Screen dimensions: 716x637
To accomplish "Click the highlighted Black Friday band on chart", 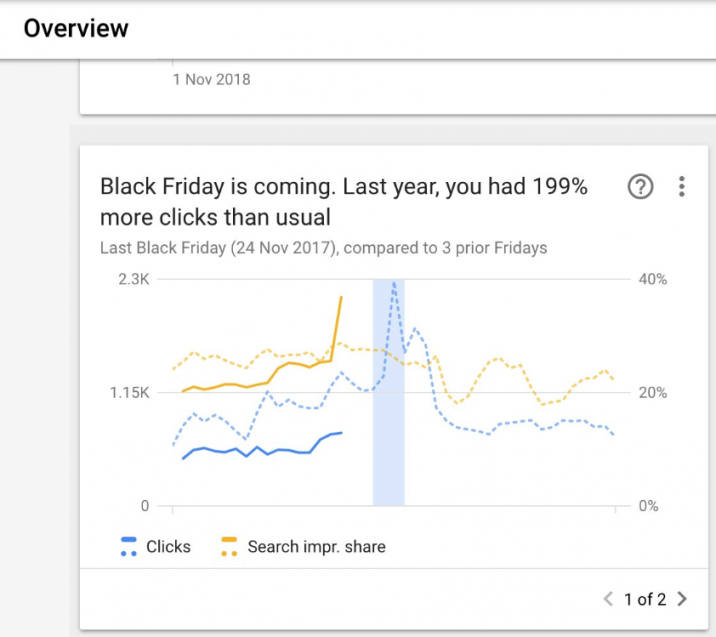I will click(x=389, y=393).
